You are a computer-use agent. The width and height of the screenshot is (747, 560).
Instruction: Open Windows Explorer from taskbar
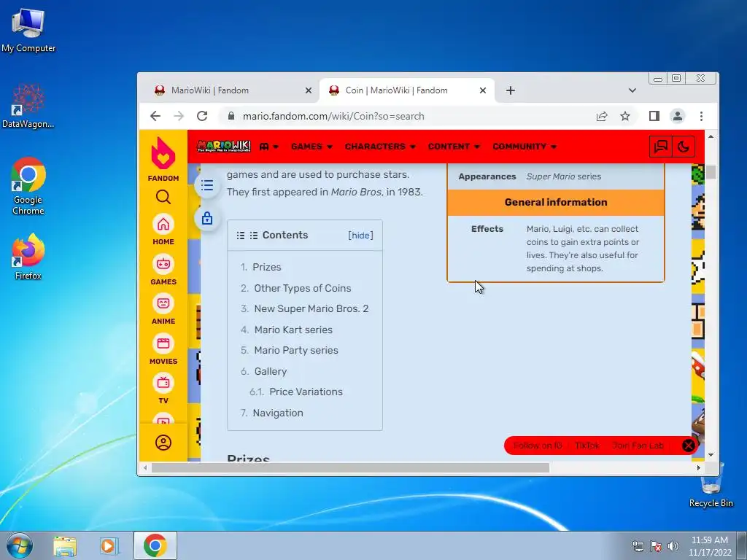pos(65,545)
